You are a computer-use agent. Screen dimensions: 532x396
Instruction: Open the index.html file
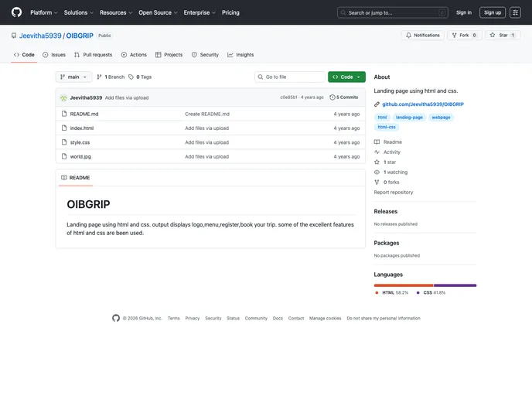82,128
